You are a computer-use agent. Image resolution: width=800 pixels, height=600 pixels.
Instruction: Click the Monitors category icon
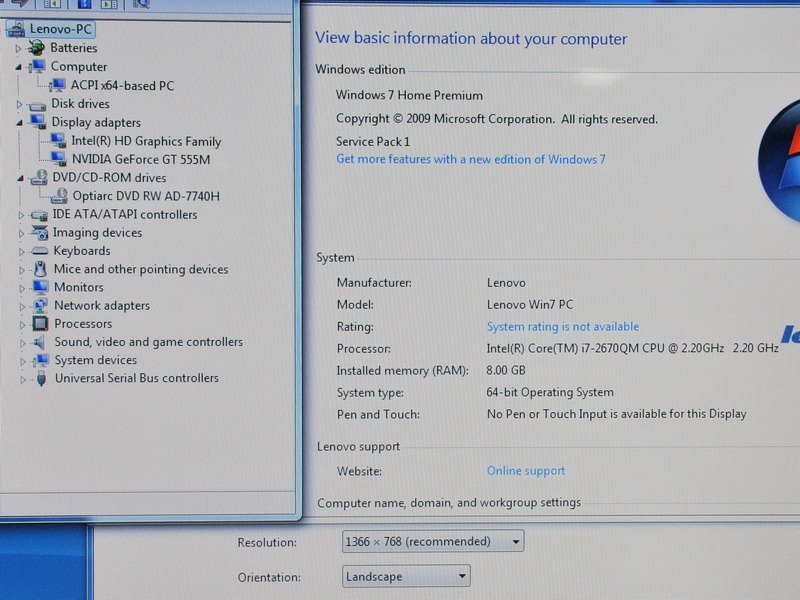pyautogui.click(x=41, y=287)
